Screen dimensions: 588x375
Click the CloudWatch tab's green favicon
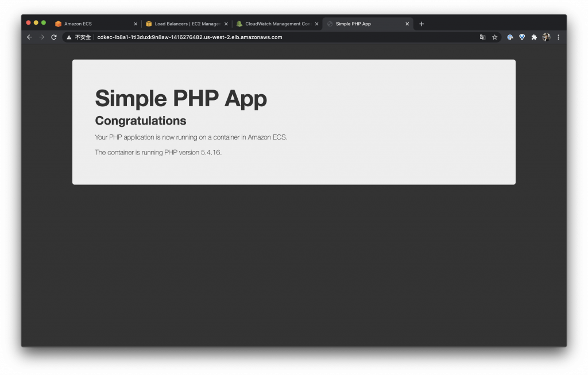pos(239,24)
